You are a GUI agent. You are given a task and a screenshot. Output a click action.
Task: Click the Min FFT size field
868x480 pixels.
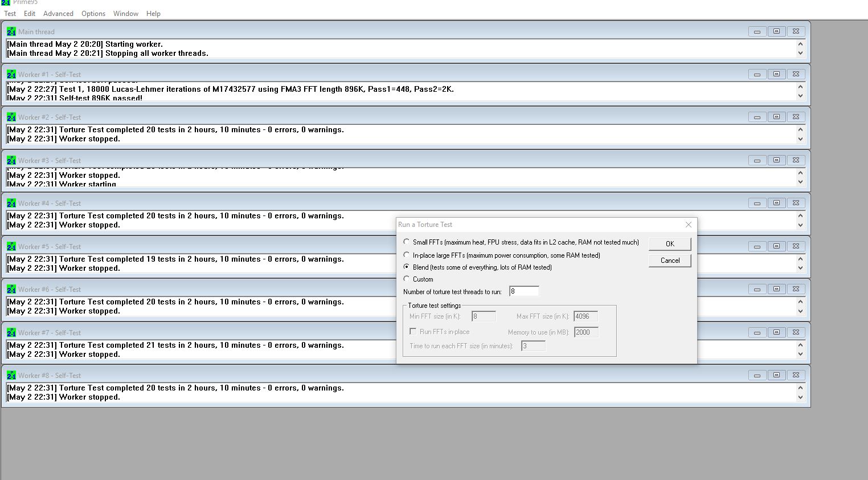coord(484,316)
